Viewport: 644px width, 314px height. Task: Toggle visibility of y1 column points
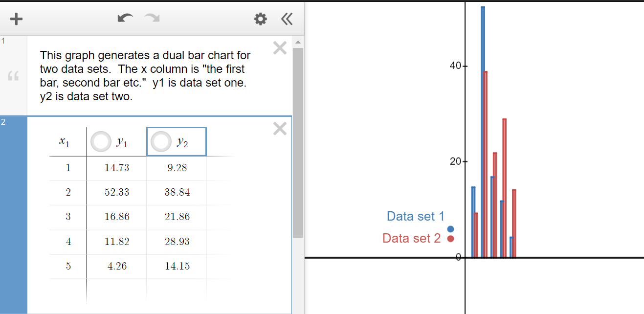[101, 142]
